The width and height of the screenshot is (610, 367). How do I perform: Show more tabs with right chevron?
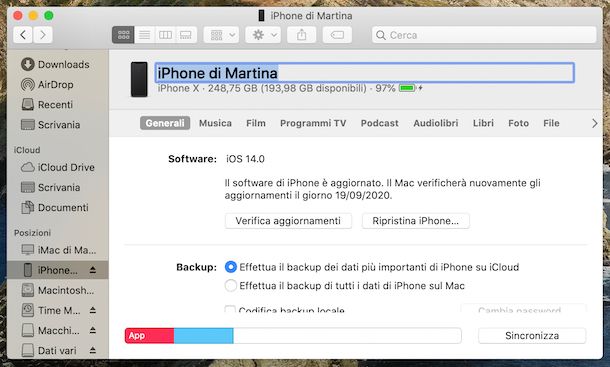pos(594,123)
